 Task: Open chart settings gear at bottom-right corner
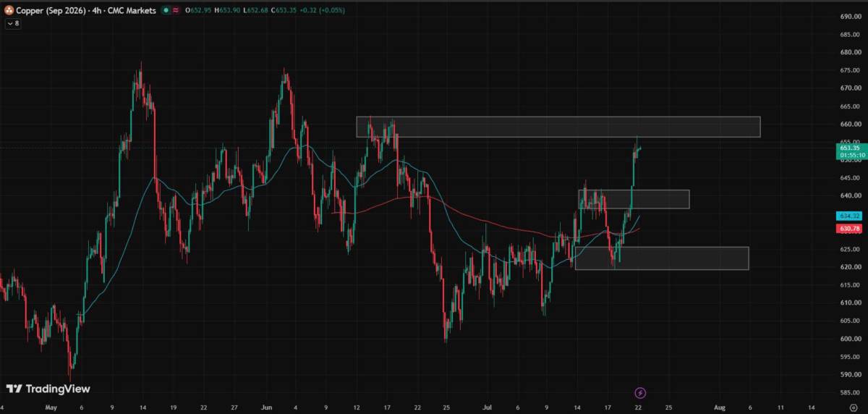[853, 407]
